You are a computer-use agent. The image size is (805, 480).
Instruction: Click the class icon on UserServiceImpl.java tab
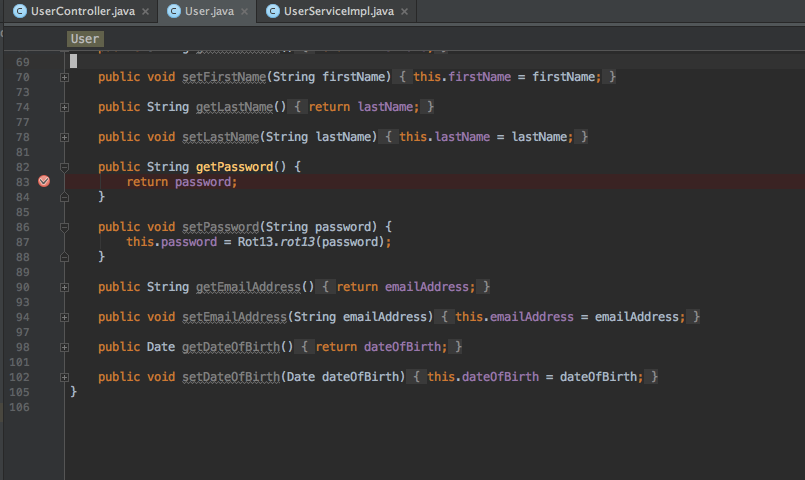[x=272, y=11]
